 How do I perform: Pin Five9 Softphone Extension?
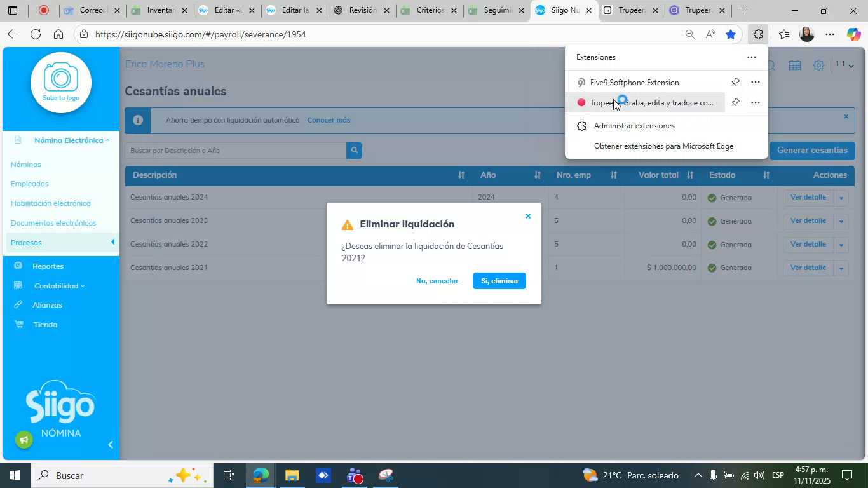coord(735,82)
